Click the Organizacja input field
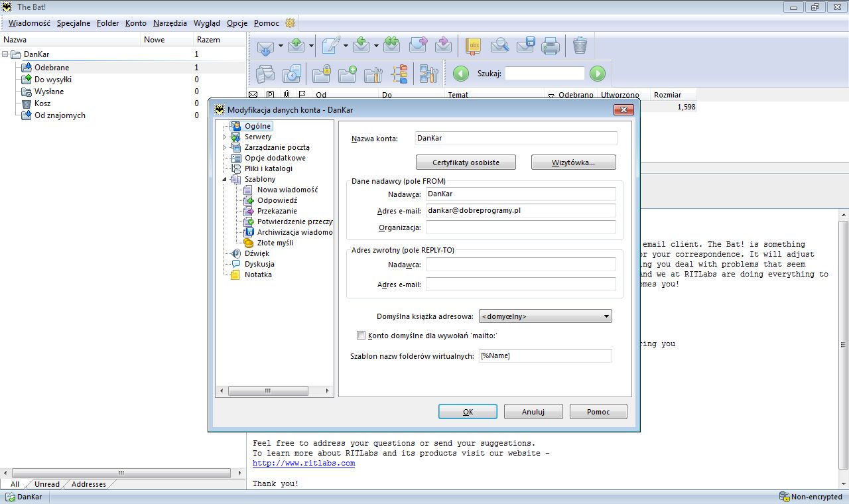The width and height of the screenshot is (849, 504). click(521, 227)
